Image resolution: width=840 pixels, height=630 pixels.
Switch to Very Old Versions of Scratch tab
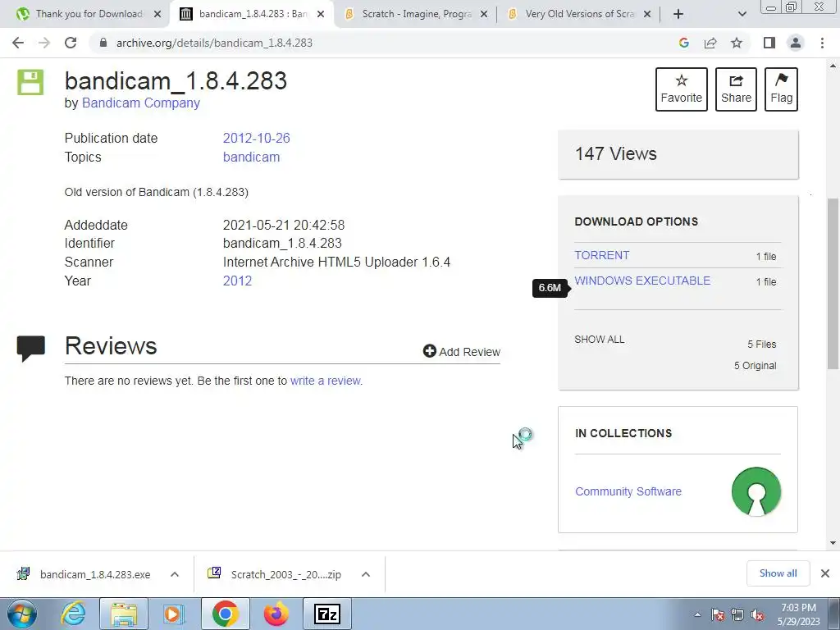tap(578, 14)
